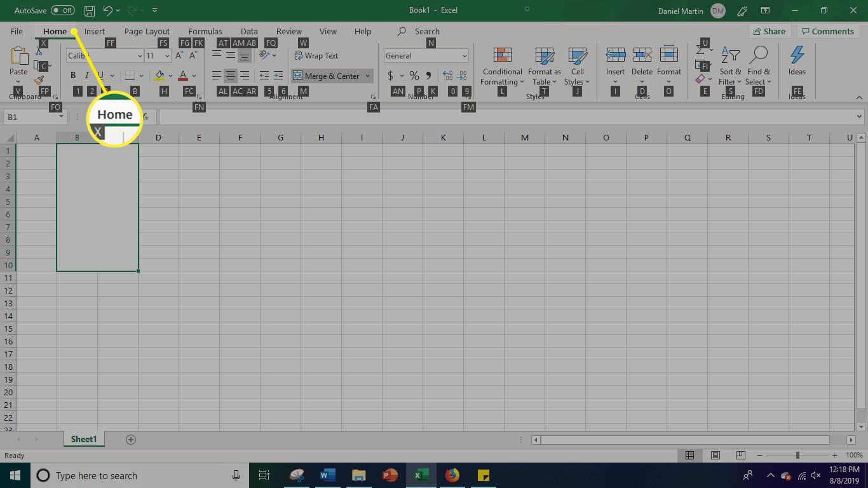Click the formula bar input

pyautogui.click(x=506, y=117)
